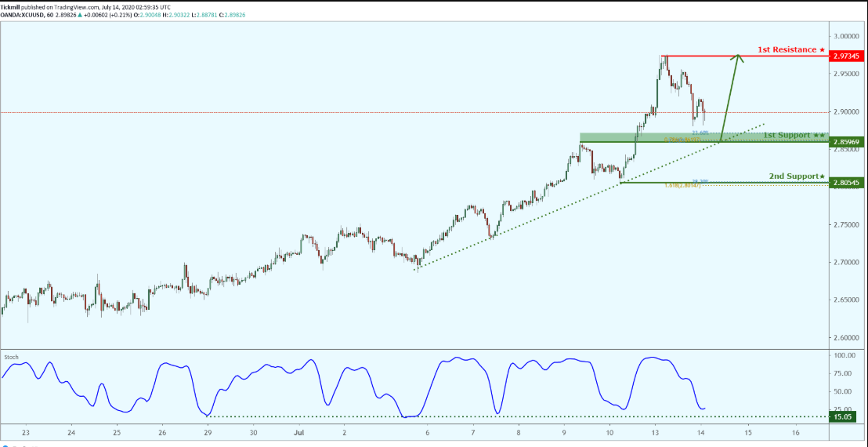The height and width of the screenshot is (447, 868).
Task: Click the 1.618(2.80147) Fibonacci extension label
Action: 682,186
